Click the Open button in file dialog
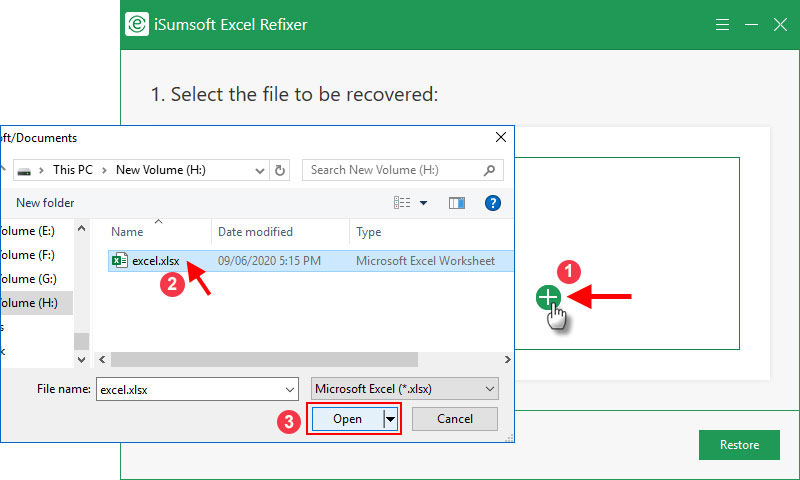This screenshot has height=480, width=800. pyautogui.click(x=347, y=419)
